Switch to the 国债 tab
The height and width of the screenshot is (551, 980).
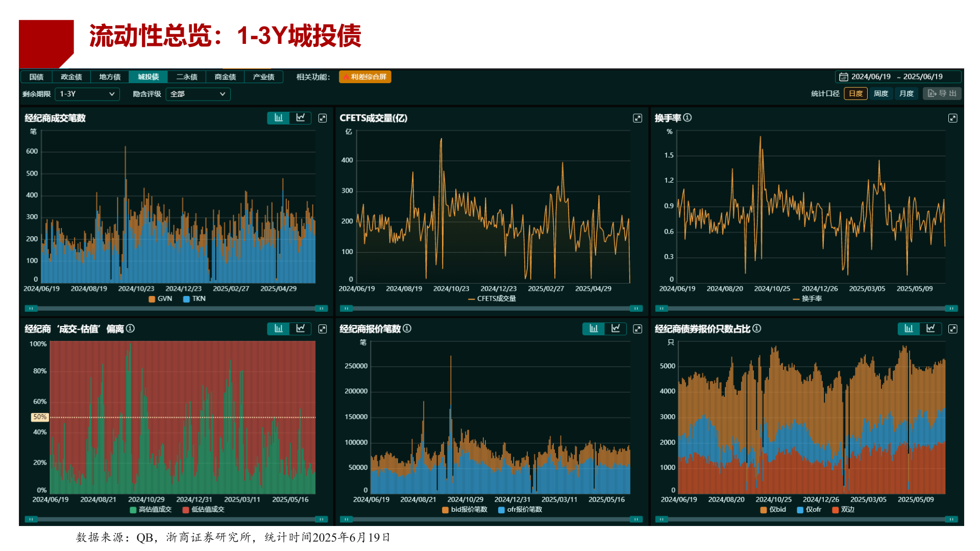tap(37, 77)
